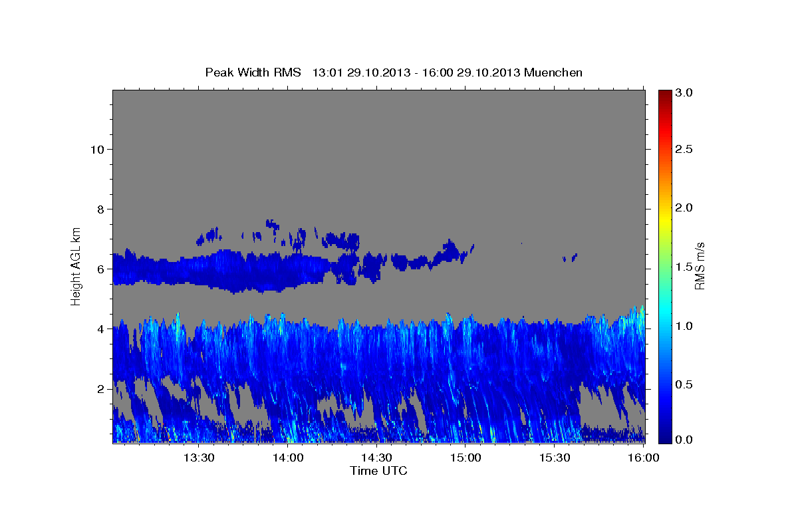Image resolution: width=798 pixels, height=532 pixels.
Task: Click the colorbar value 0.5
Action: (685, 384)
